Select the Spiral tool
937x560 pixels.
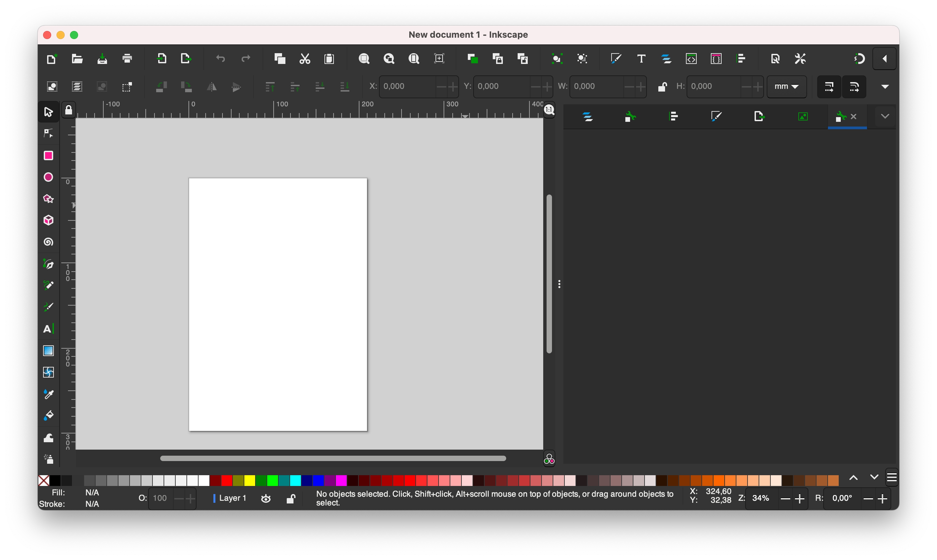point(48,242)
